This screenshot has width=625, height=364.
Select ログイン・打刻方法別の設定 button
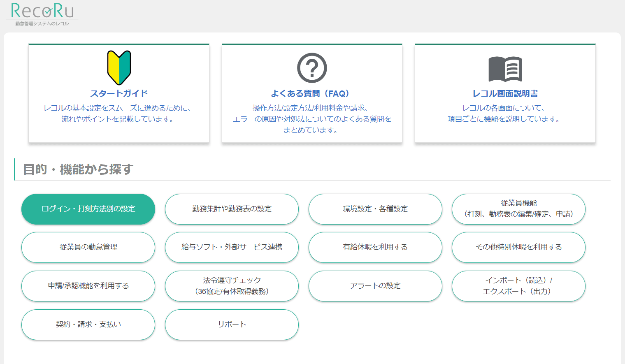(x=88, y=209)
